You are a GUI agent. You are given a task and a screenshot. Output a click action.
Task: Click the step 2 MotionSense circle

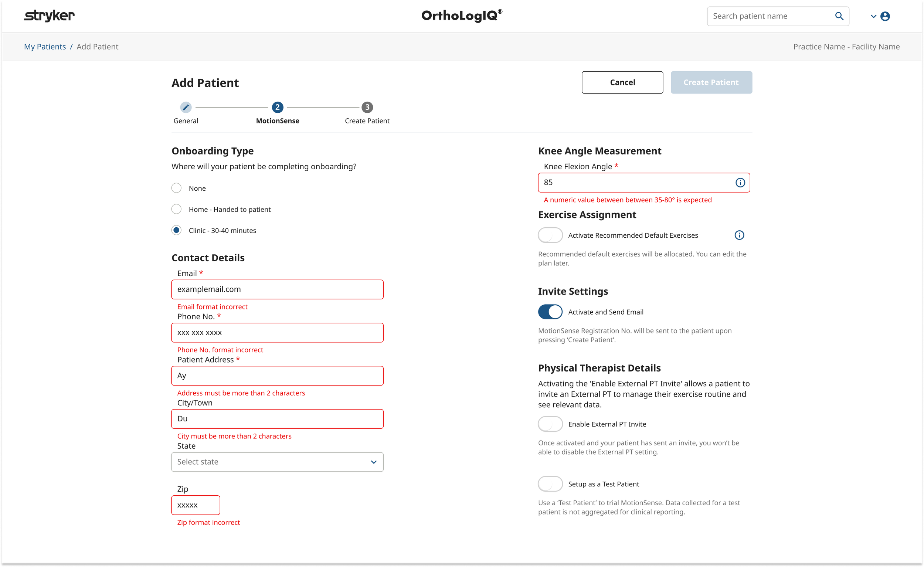point(278,107)
